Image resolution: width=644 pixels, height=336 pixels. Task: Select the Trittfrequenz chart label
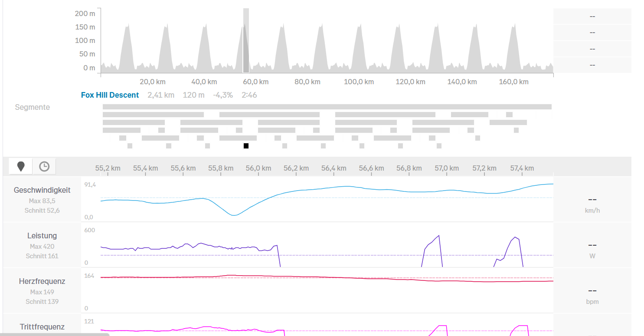[42, 327]
